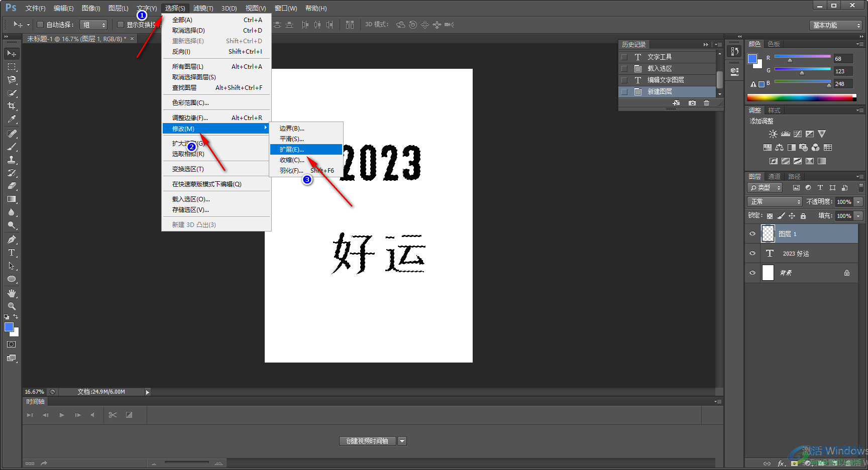Add Brightness/Contrast adjustment
Viewport: 868px width, 470px height.
point(773,134)
